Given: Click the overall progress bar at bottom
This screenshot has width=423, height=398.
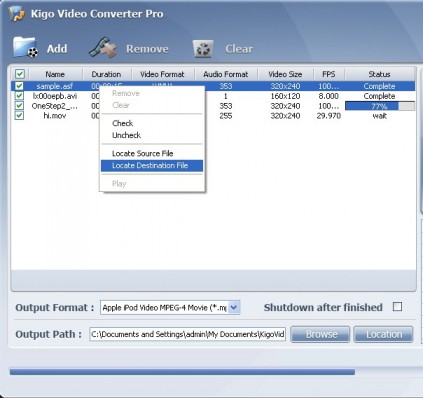Looking at the screenshot, I should (x=182, y=372).
